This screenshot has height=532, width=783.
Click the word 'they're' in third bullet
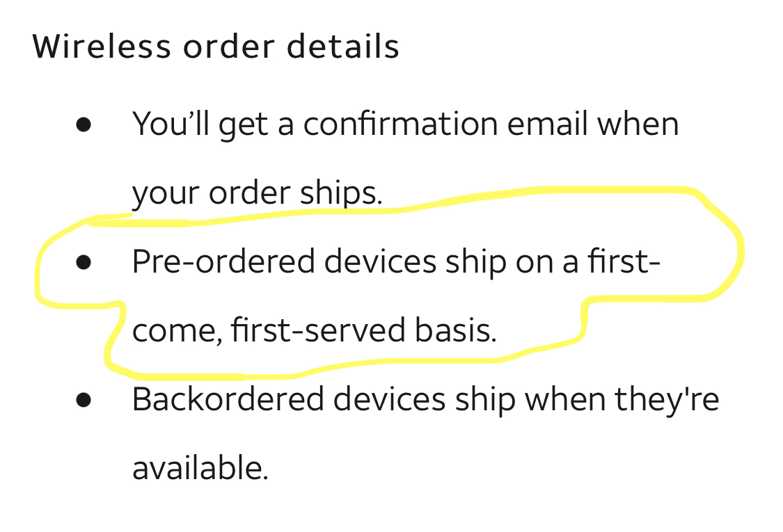[667, 400]
